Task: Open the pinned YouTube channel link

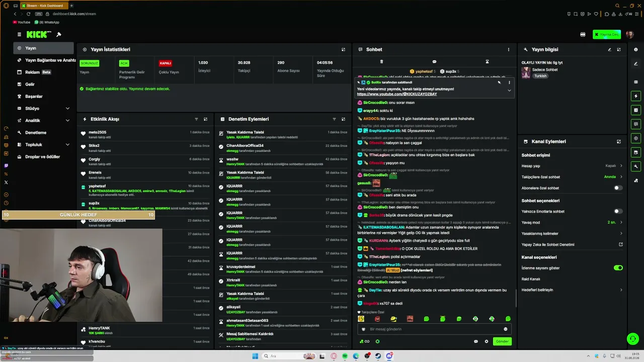Action: tap(397, 94)
